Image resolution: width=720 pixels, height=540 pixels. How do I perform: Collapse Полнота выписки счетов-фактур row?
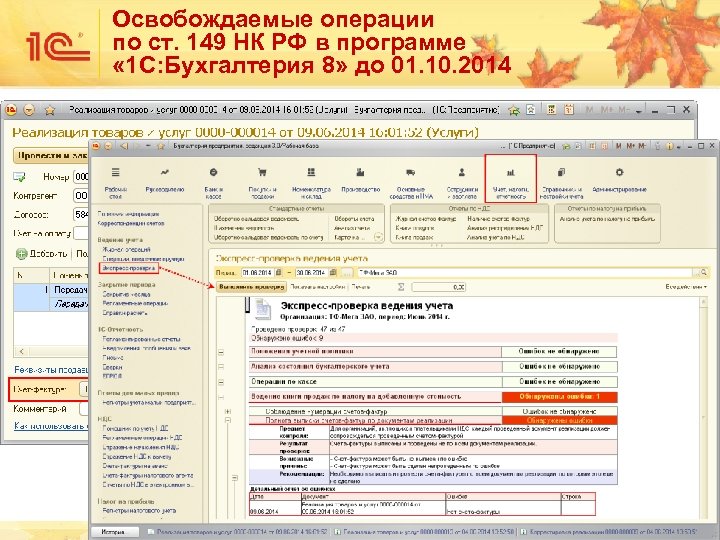[228, 420]
